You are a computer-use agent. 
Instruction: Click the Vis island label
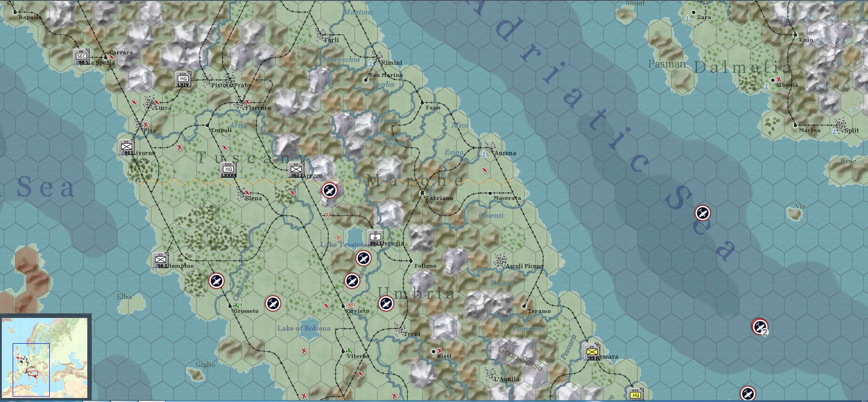[800, 206]
